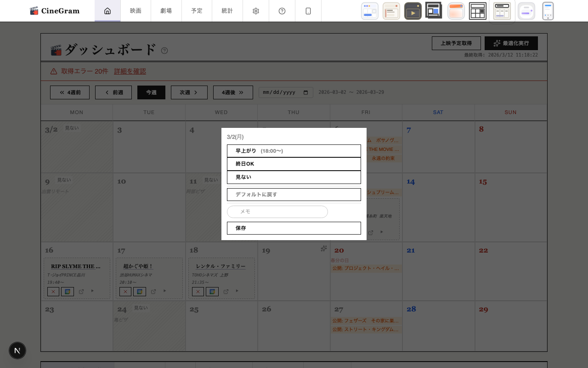588x368 pixels.
Task: Pick the orange-header theme icon
Action: 456,11
